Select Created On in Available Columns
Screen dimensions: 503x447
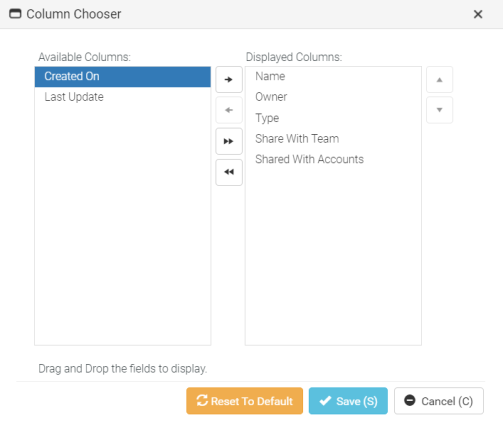123,77
